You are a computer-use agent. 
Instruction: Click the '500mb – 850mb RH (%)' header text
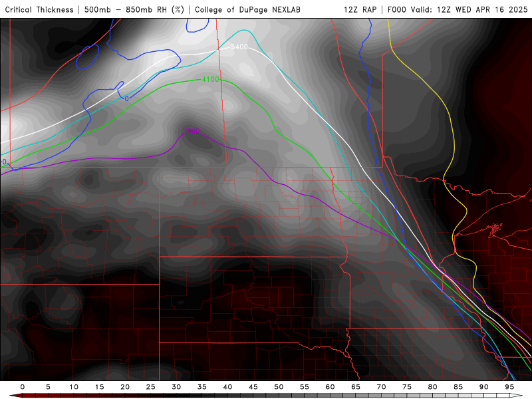click(x=134, y=9)
